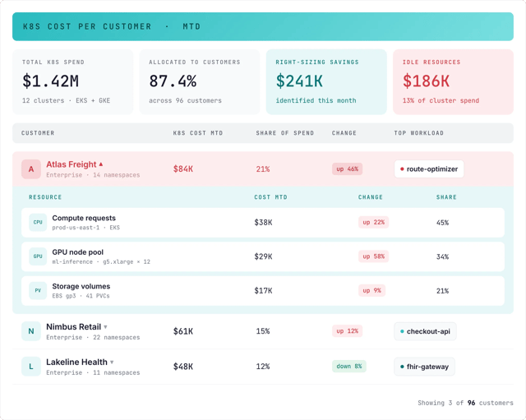Viewport: 526px width, 420px height.
Task: Click 'Showing 3 of 96 customers' footer
Action: tap(466, 403)
